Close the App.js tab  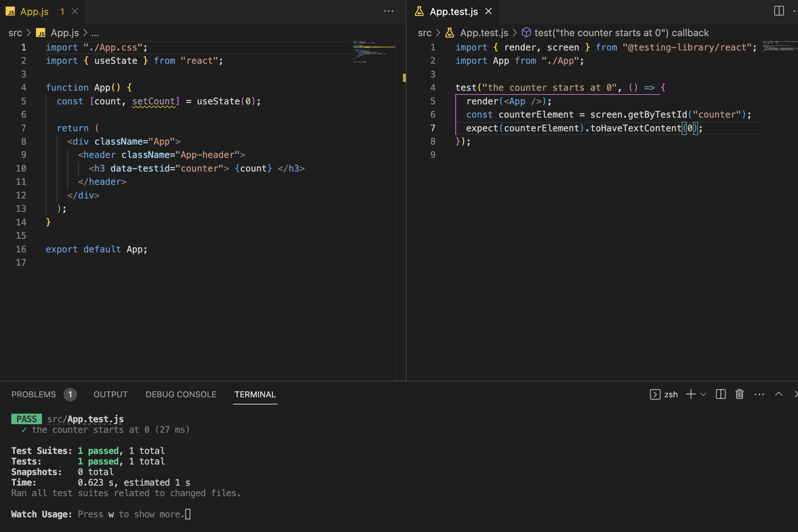click(75, 11)
